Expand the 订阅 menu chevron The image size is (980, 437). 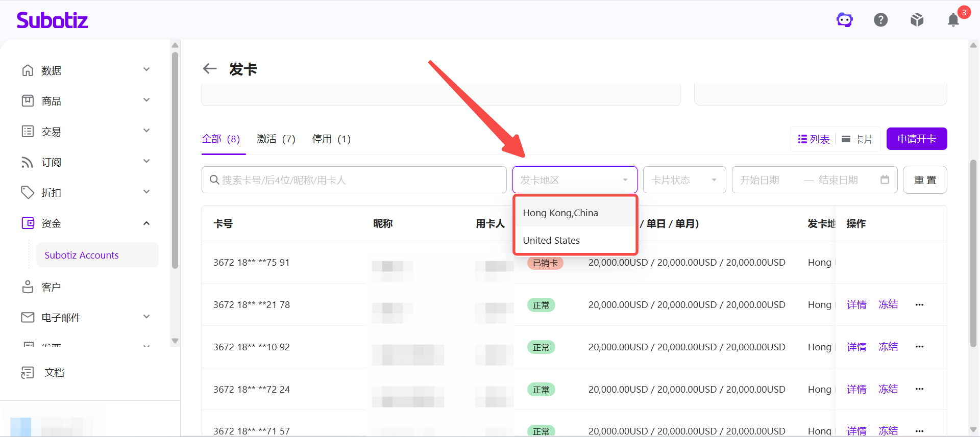click(x=146, y=161)
